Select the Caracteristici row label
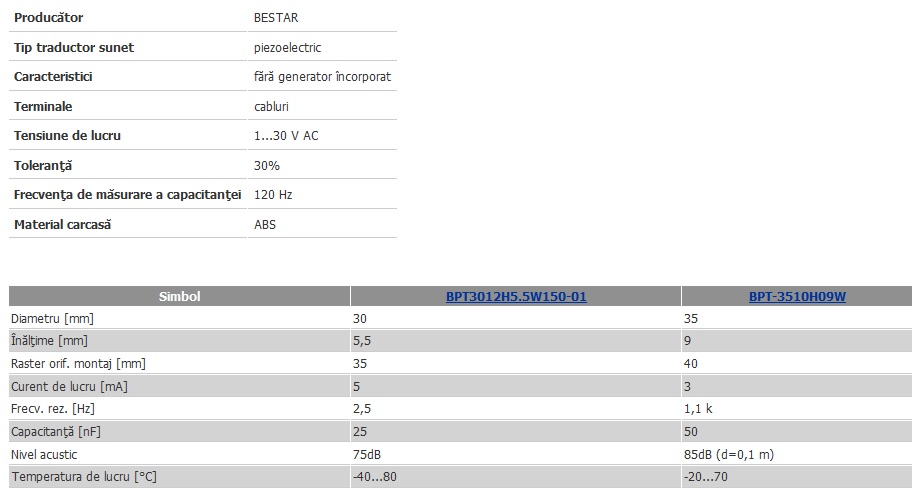This screenshot has width=920, height=495. click(53, 77)
